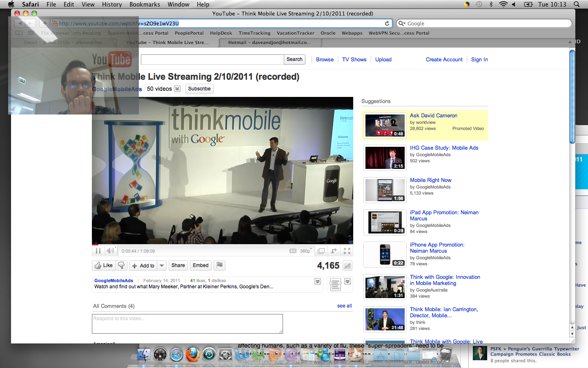The height and width of the screenshot is (368, 588).
Task: Toggle closed captions CC on the player
Action: pos(293,251)
